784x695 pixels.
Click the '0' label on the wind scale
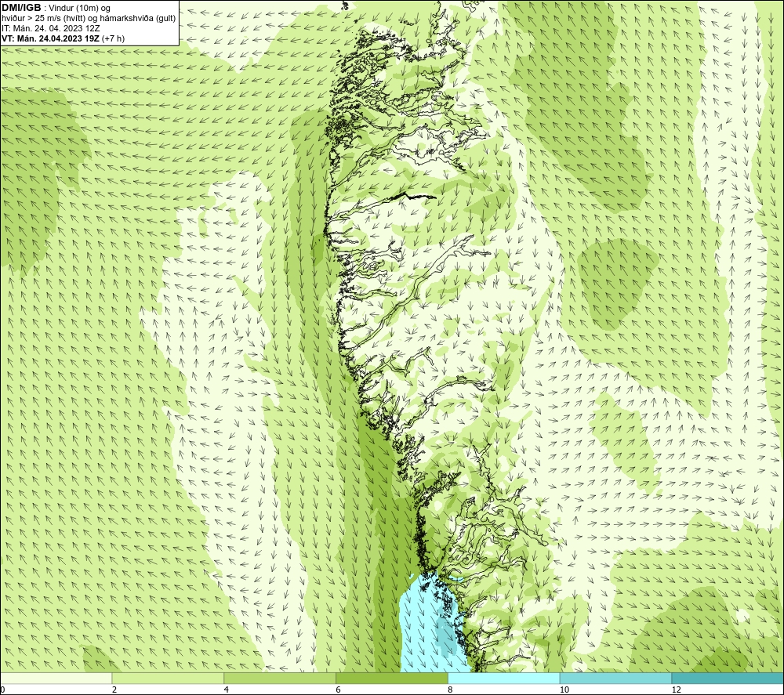click(x=2, y=690)
